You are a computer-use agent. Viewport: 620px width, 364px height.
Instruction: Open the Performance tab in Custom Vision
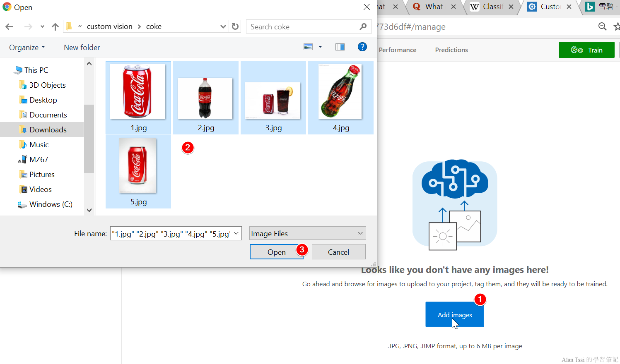pyautogui.click(x=398, y=50)
